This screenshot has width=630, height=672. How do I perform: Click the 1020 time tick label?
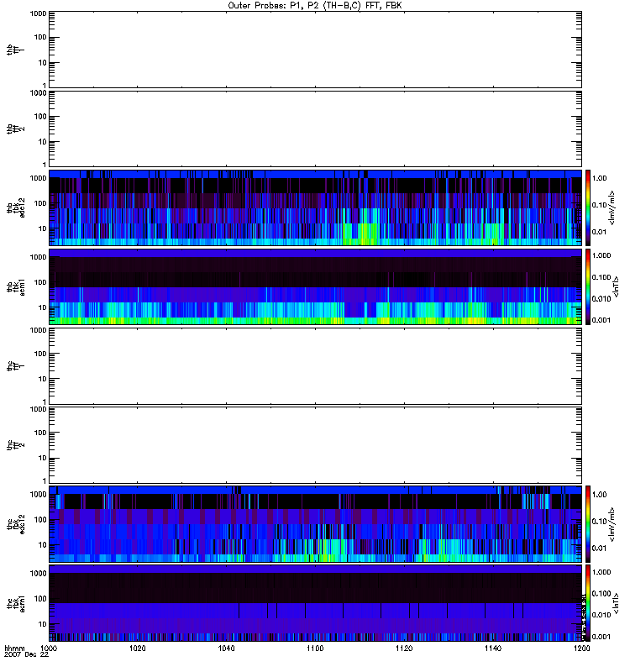coord(138,649)
